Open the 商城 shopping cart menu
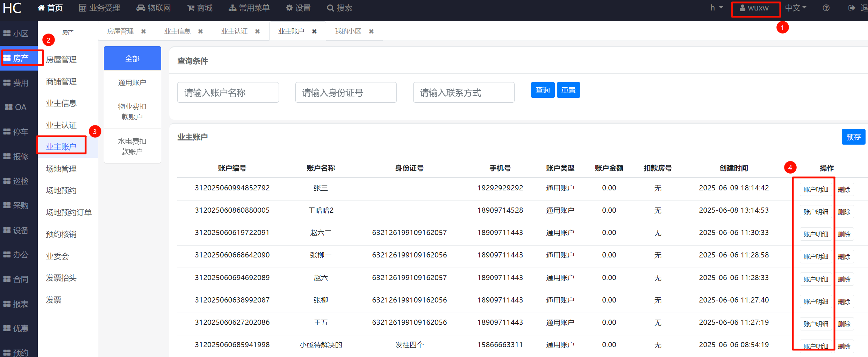The width and height of the screenshot is (868, 357). point(200,8)
